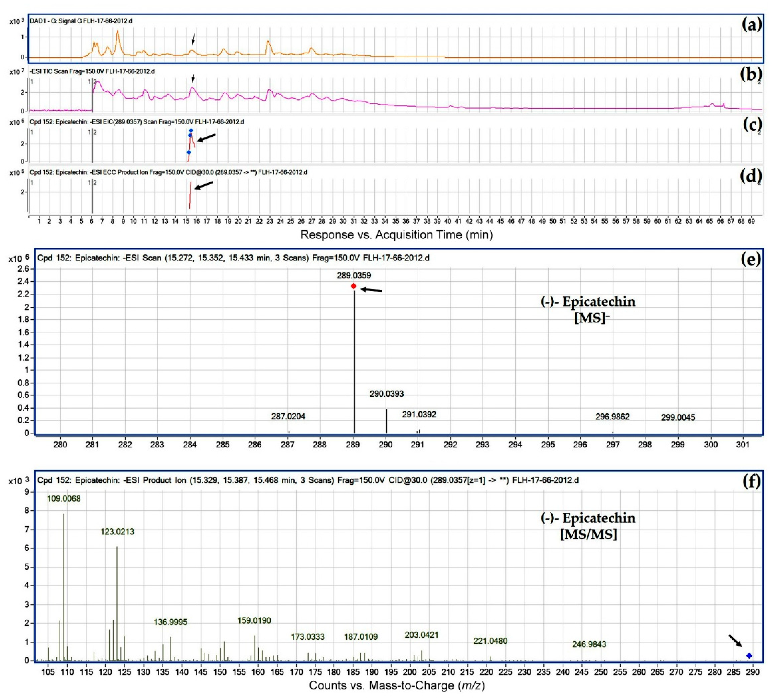
Task: Select the -ESI TIC Scan panel title
Action: tap(92, 71)
